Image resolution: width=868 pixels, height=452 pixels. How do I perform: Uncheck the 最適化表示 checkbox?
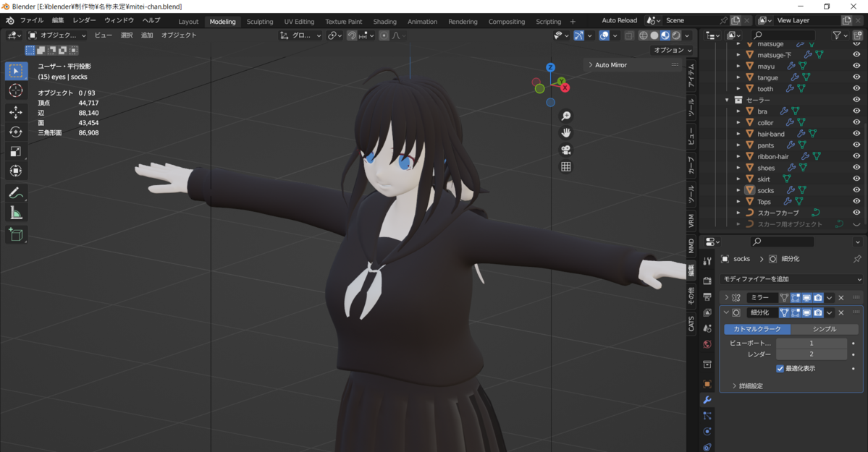click(x=780, y=369)
